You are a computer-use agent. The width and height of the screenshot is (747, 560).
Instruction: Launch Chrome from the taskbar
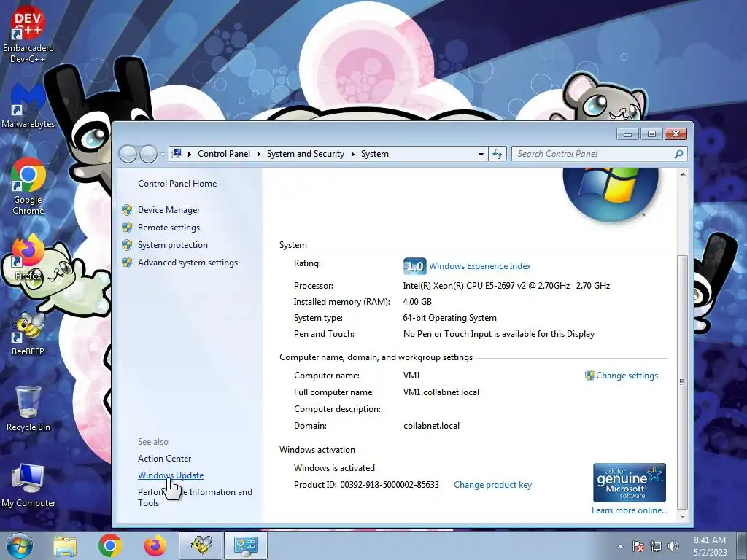tap(110, 545)
